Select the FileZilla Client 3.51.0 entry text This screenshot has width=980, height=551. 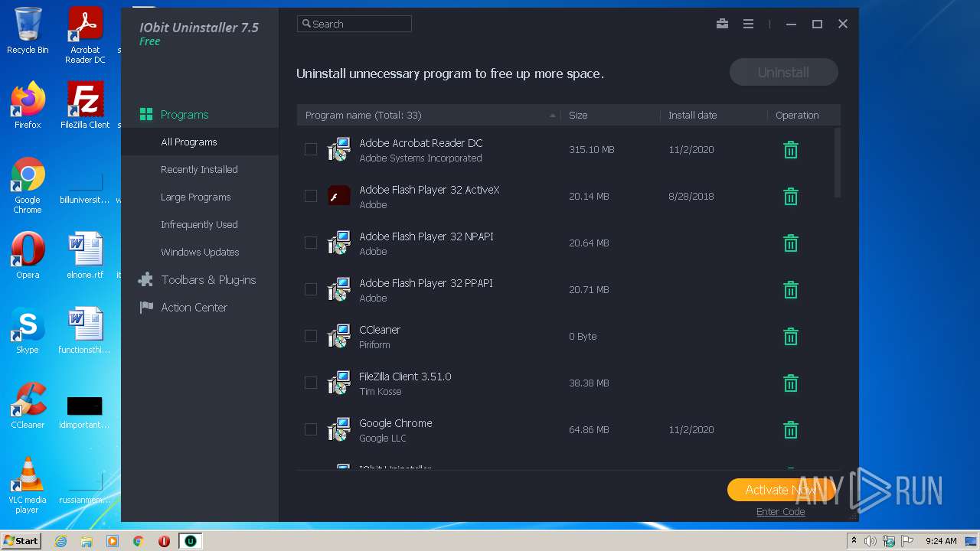(x=405, y=377)
